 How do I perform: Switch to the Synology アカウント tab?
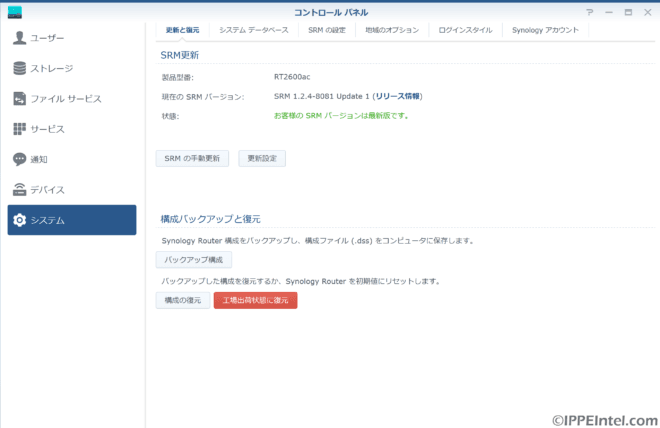(545, 30)
